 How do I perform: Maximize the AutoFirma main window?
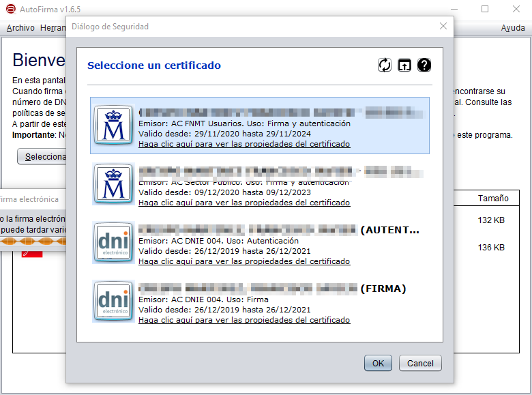coord(485,9)
